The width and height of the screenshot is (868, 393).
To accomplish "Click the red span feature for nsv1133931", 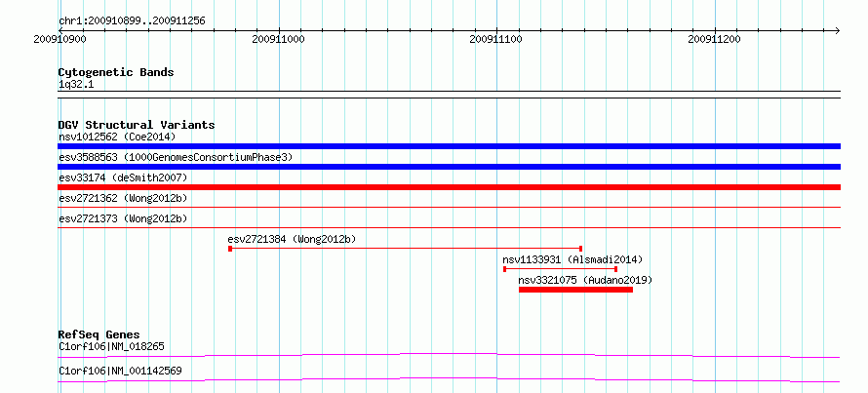I will click(560, 269).
